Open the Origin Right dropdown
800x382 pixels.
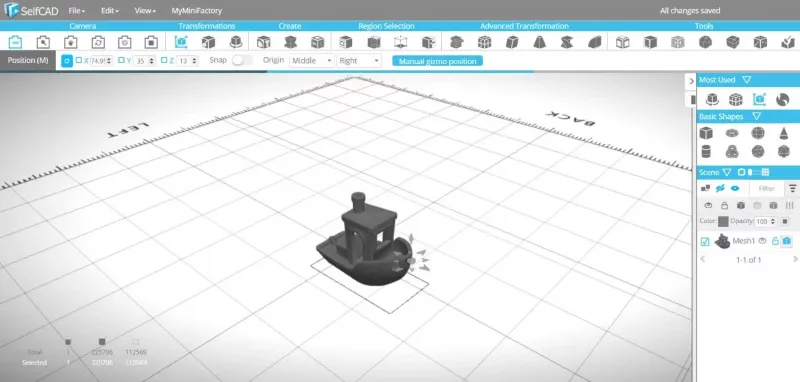[x=359, y=61]
